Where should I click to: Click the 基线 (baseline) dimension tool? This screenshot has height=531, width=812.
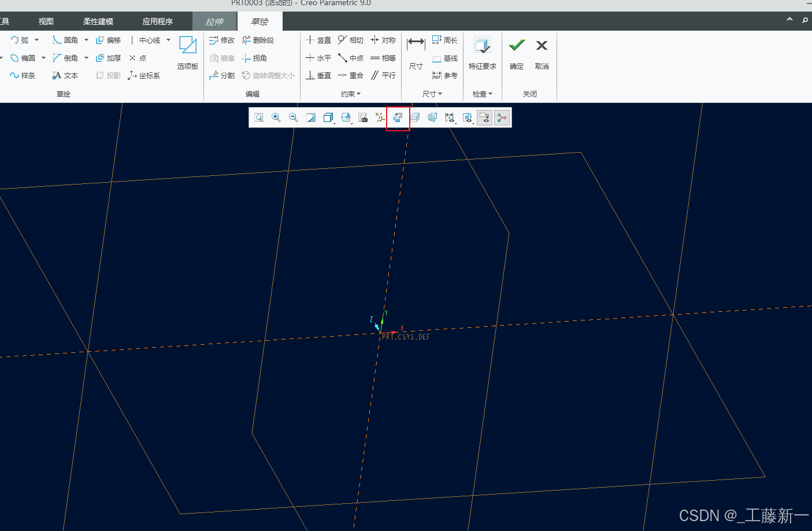445,58
